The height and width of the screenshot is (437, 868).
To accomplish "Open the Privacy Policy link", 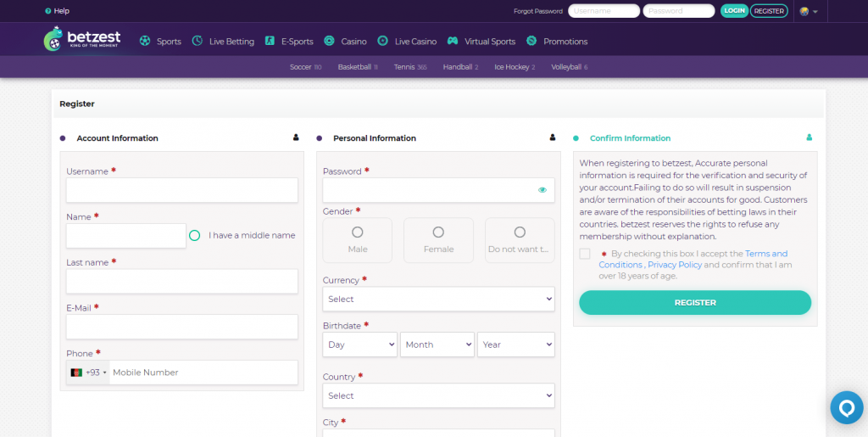I will [x=675, y=265].
